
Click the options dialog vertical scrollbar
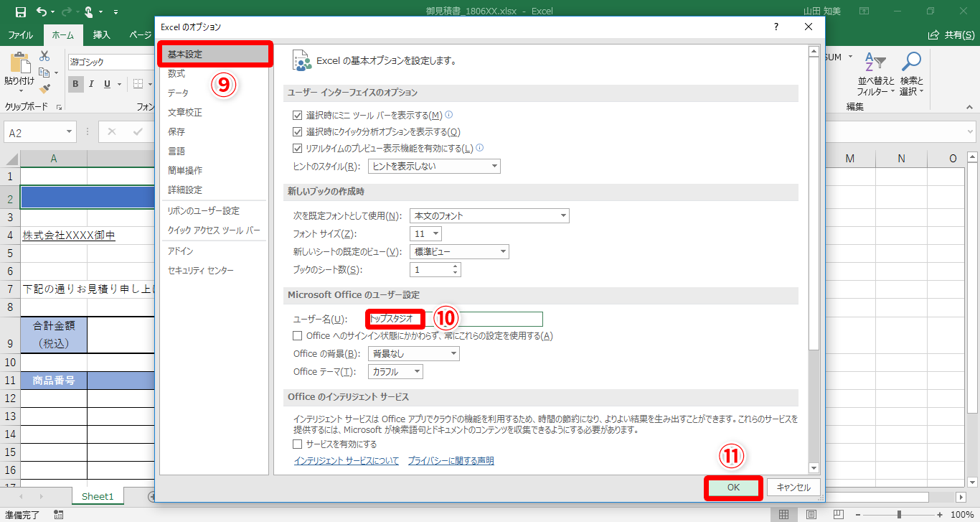pos(814,258)
